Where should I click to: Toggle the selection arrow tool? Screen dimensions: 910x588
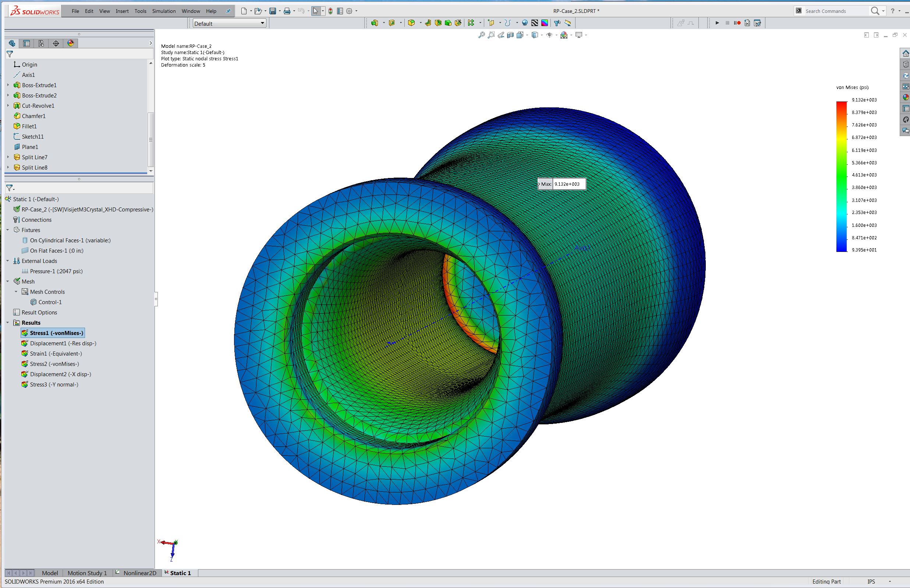click(x=315, y=11)
